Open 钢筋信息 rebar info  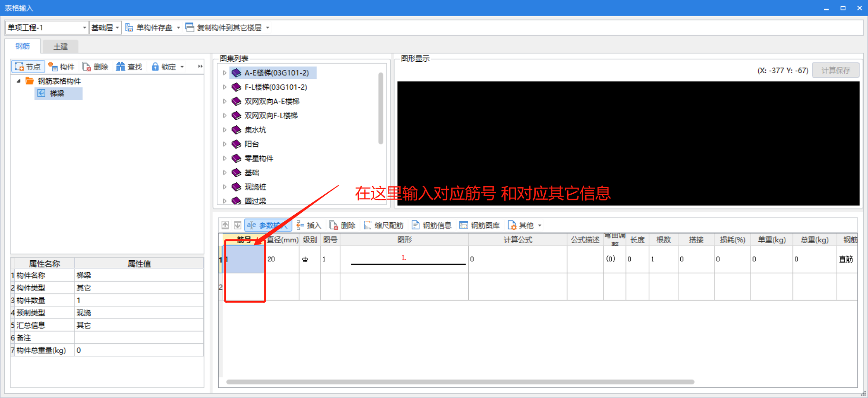(432, 225)
